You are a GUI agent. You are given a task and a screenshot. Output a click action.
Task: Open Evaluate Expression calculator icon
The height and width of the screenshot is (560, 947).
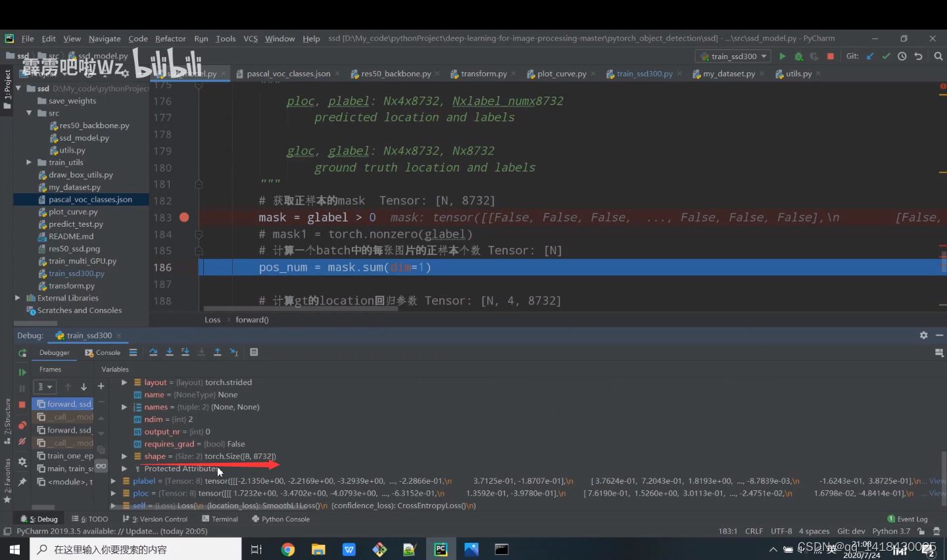(255, 352)
